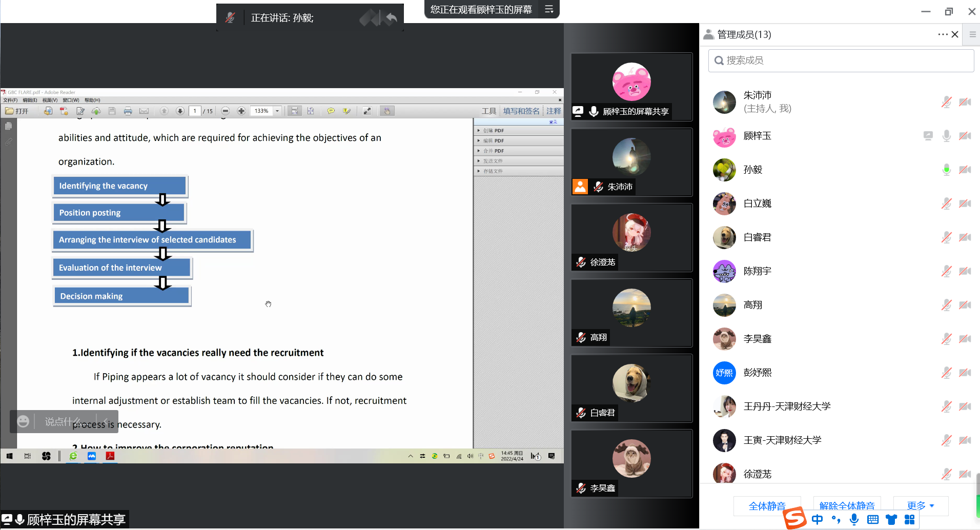Image resolution: width=980 pixels, height=530 pixels.
Task: Open the hamburger menu right of member panel
Action: pyautogui.click(x=972, y=34)
